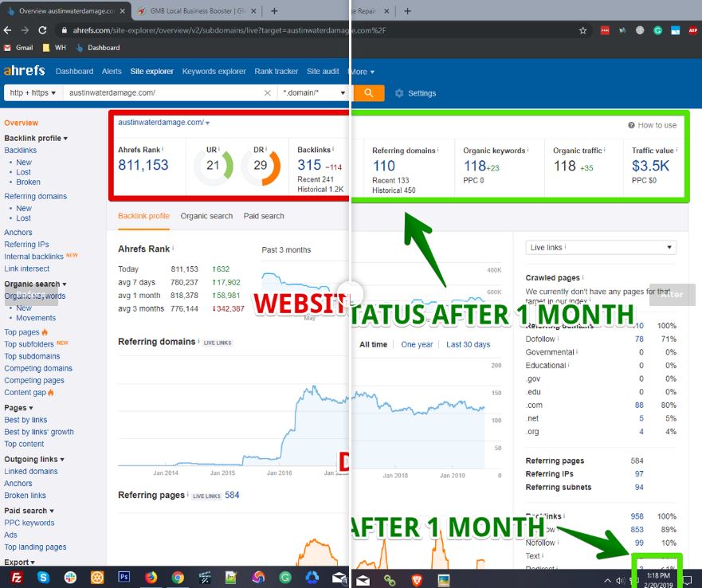
Task: Click the volume speaker tray icon
Action: [620, 581]
